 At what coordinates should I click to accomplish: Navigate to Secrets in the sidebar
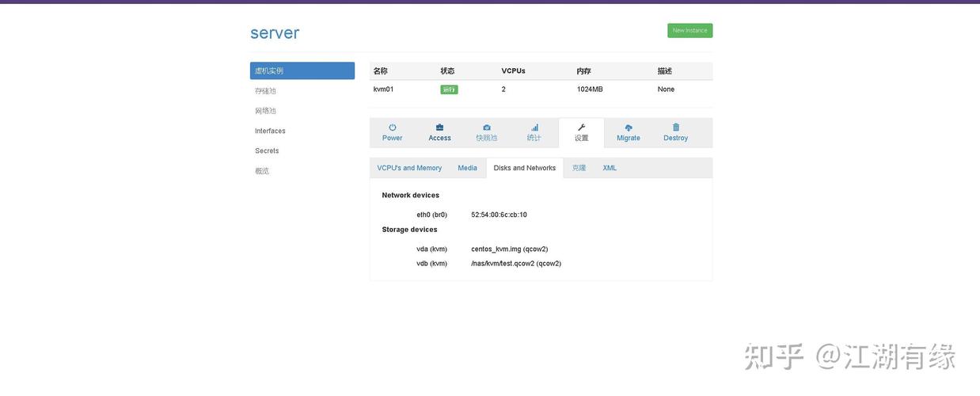click(x=267, y=150)
